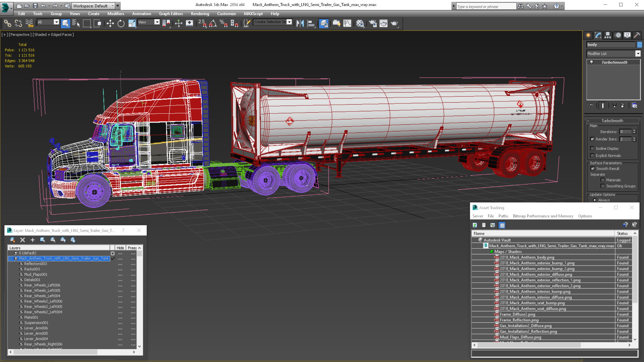Toggle current layer checkmark for Mack_Anthem layer

click(113, 258)
